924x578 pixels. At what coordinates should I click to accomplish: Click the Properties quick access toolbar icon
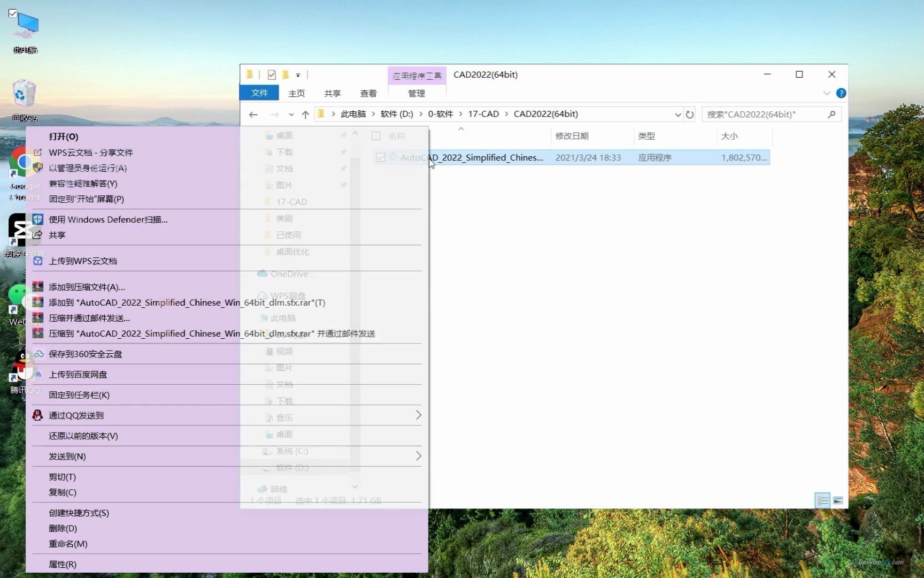[x=272, y=75]
